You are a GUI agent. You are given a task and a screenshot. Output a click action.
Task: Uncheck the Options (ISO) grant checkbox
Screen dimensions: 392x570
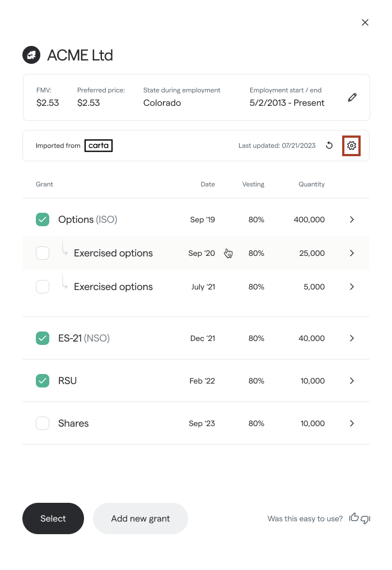(43, 219)
